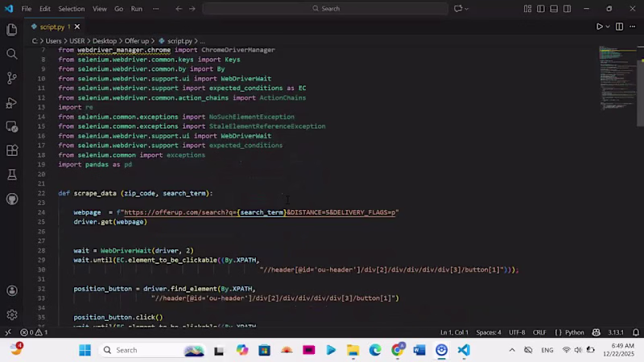The image size is (644, 362).
Task: Open the Run menu
Action: (137, 9)
